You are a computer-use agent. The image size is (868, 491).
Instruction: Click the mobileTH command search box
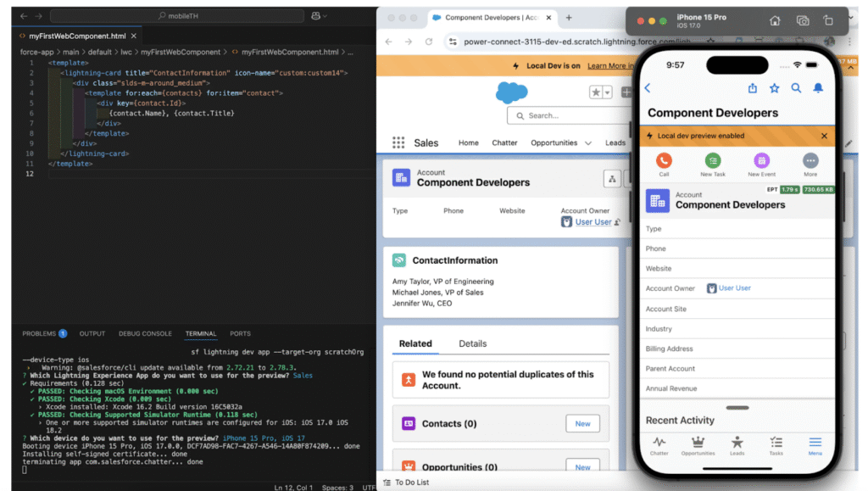pyautogui.click(x=177, y=16)
